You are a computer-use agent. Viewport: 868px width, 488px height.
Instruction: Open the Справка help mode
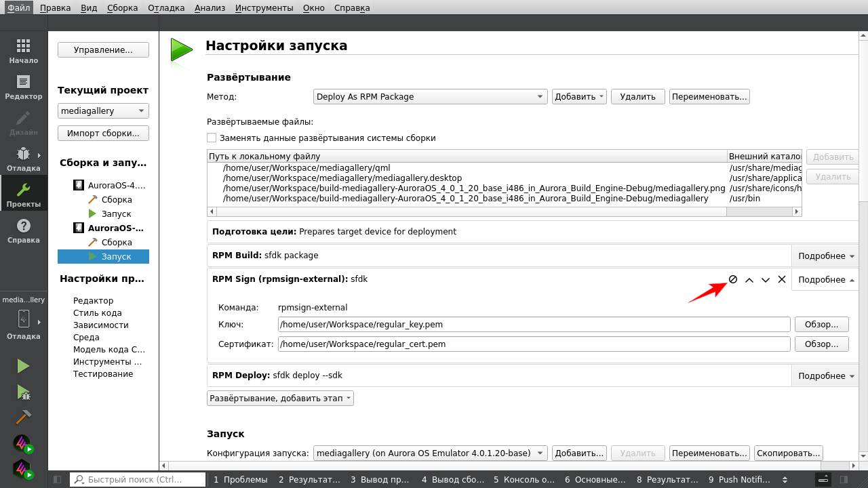pyautogui.click(x=23, y=231)
